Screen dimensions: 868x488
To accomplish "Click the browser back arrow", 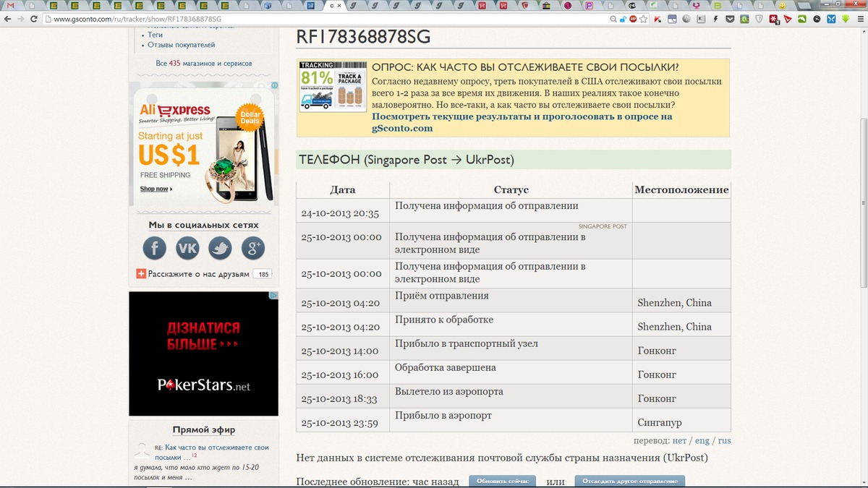I will pos(7,19).
